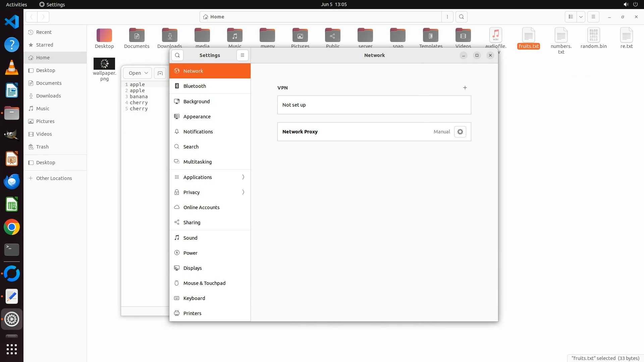Open Other Locations in sidebar
Viewport: 644px width, 362px height.
[x=54, y=178]
